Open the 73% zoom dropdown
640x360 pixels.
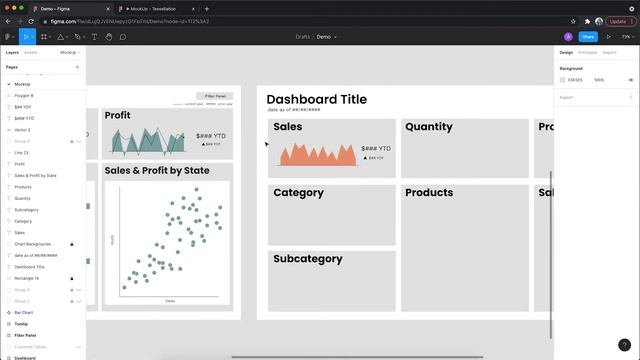[628, 37]
